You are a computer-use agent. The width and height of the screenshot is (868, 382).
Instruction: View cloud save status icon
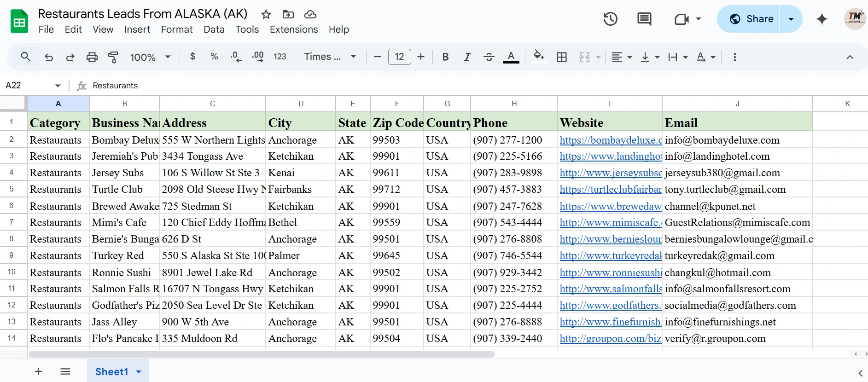point(310,14)
